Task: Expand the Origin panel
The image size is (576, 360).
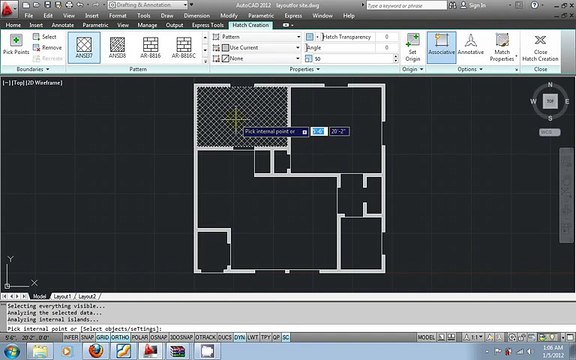Action: click(x=413, y=69)
